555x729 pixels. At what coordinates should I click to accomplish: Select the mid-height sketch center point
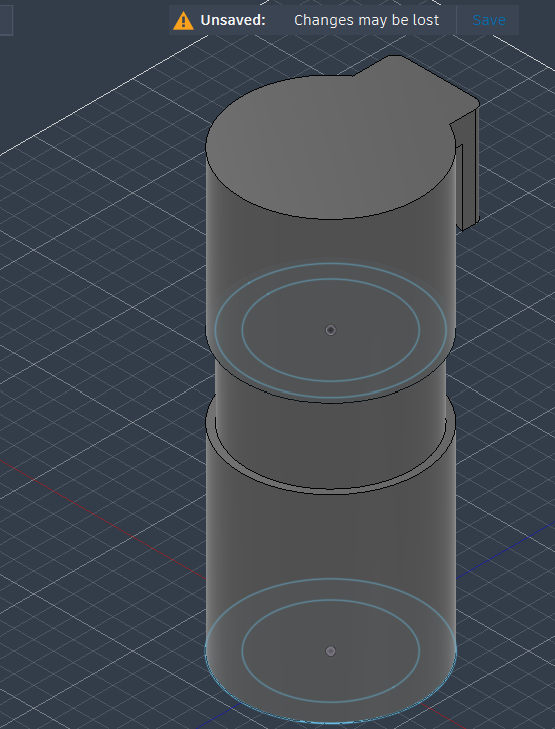(x=330, y=330)
